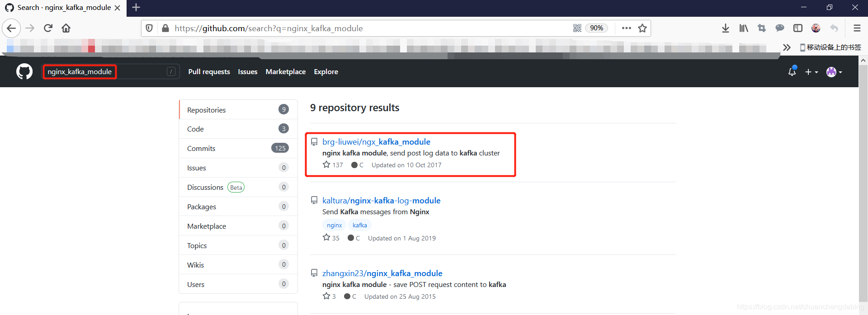Click the tracking protection shield icon

tap(149, 28)
